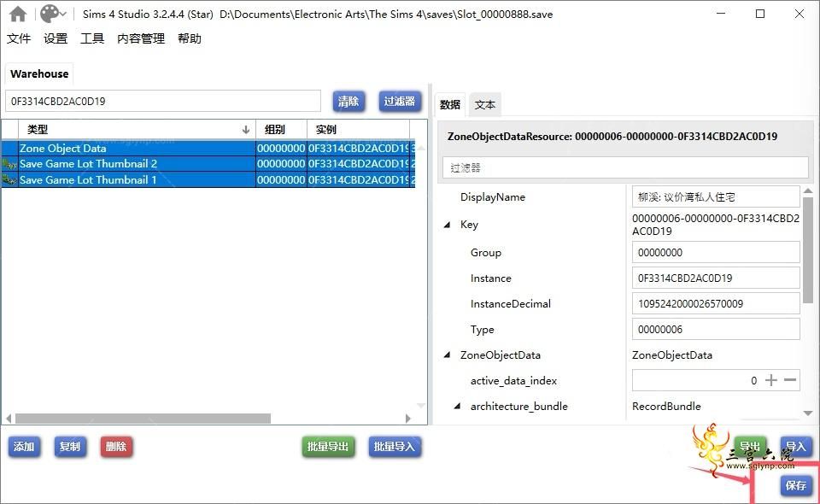This screenshot has height=504, width=820.
Task: Edit the Instance value field
Action: [716, 278]
